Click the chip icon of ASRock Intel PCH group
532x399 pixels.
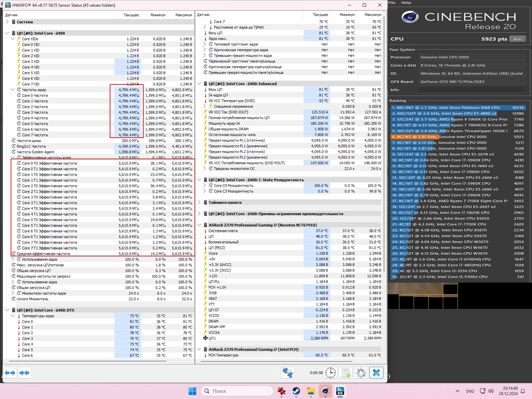[205, 349]
